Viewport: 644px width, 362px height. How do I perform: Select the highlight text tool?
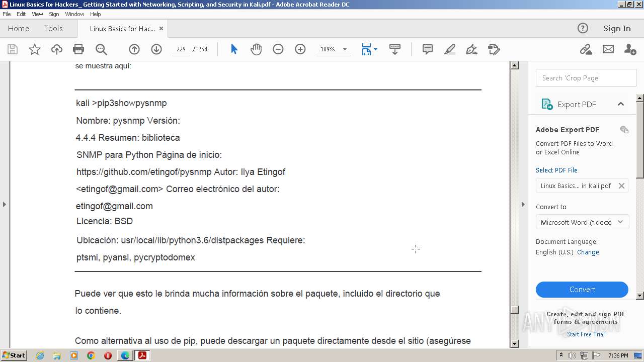tap(450, 49)
